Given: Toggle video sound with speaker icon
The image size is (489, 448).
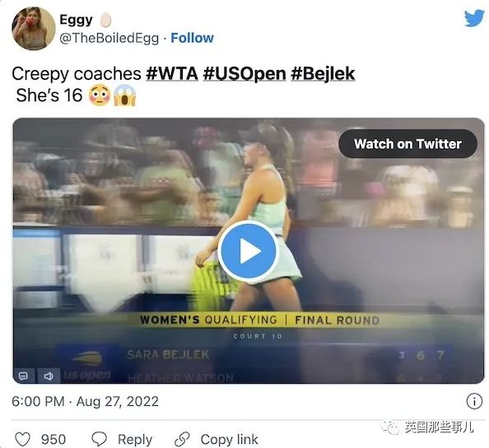Looking at the screenshot, I should (49, 376).
